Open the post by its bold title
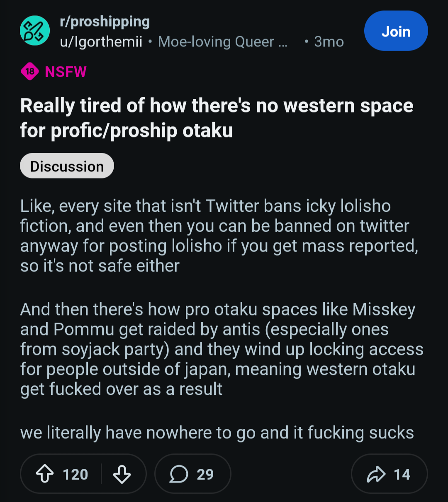Viewport: 448px width, 502px height. (217, 118)
